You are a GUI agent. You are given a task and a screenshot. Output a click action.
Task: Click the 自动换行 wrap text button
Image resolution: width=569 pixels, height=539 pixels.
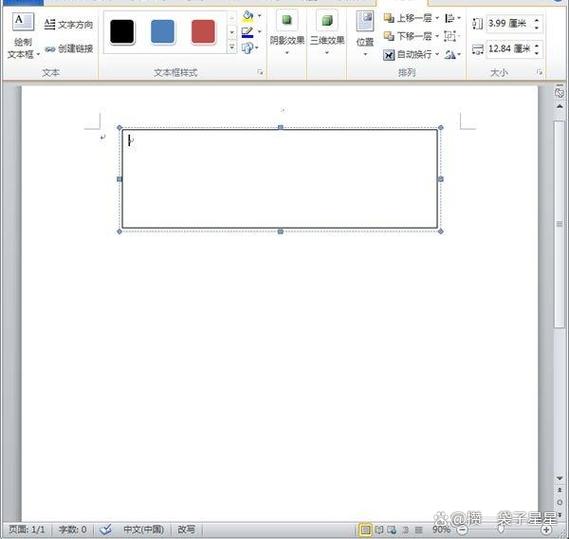[x=408, y=54]
